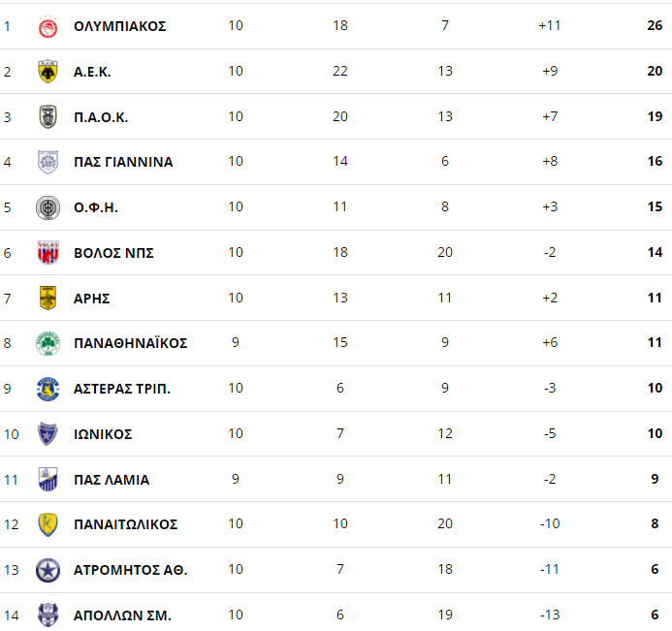Click the ΙΩΝΙΚΟΣ blue star shield
This screenshot has height=631, width=672.
(48, 434)
